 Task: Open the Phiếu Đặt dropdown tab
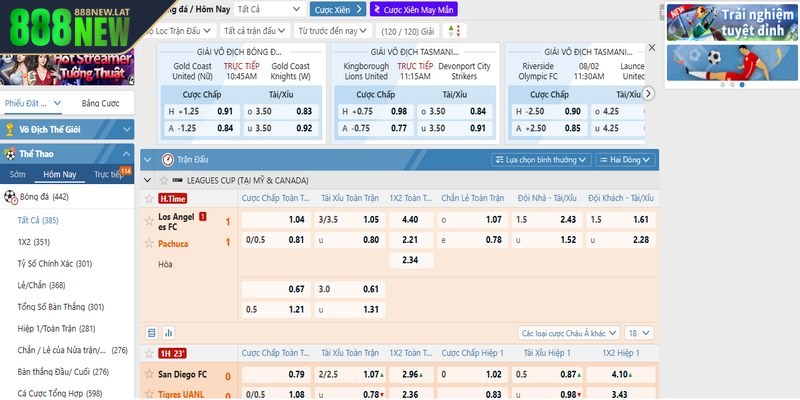pyautogui.click(x=33, y=103)
